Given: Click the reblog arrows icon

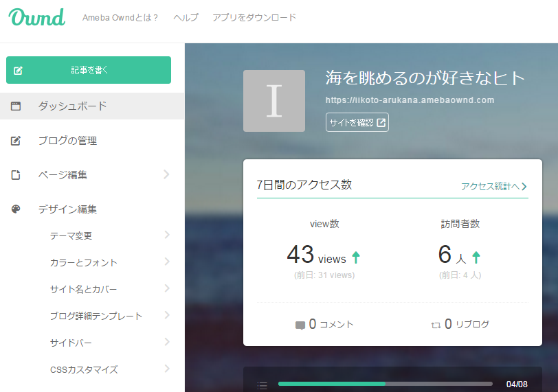Looking at the screenshot, I should (436, 325).
